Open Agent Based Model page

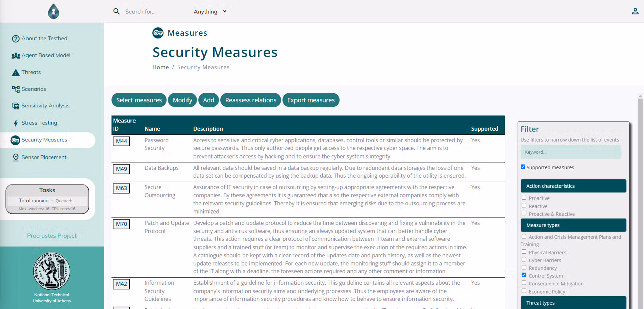(x=46, y=55)
